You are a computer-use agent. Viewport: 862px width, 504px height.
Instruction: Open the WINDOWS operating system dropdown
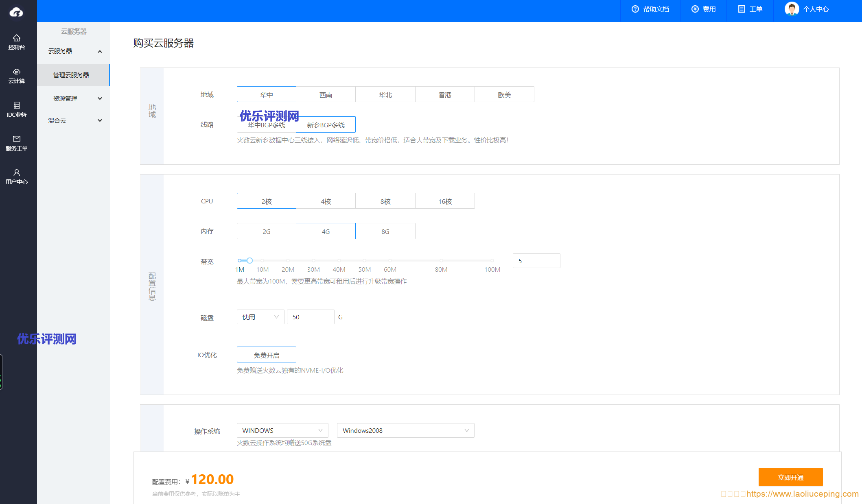[282, 430]
